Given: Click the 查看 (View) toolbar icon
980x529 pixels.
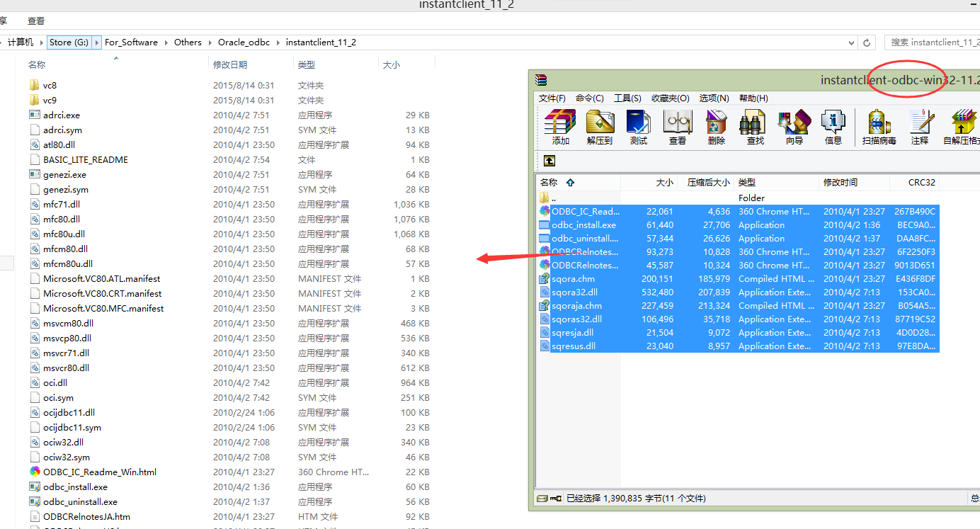Looking at the screenshot, I should click(x=678, y=122).
